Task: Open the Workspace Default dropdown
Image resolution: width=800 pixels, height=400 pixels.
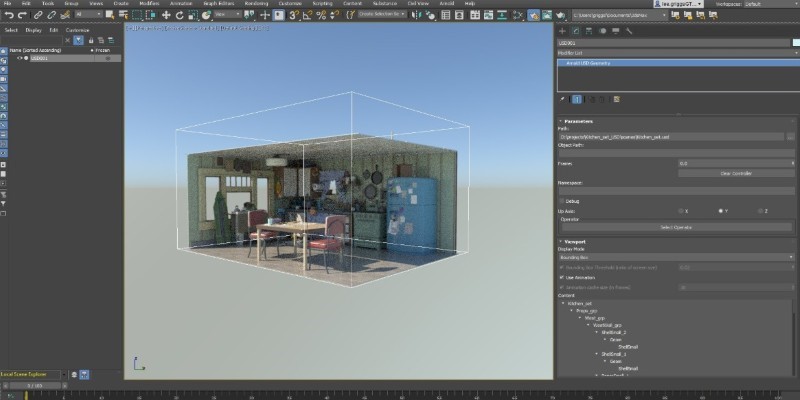Action: 770,4
